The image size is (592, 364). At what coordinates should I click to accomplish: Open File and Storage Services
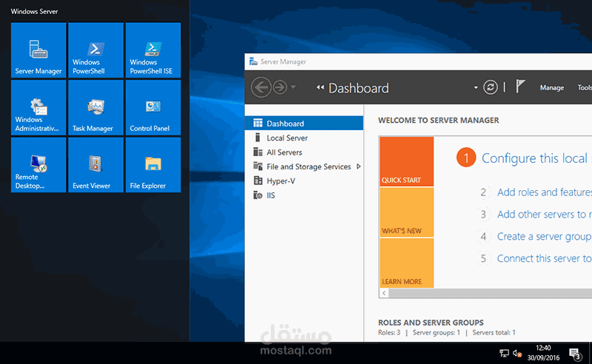pos(304,166)
